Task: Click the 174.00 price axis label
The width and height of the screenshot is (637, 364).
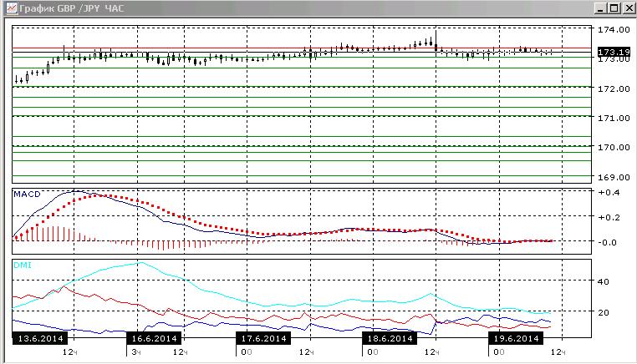Action: [x=614, y=29]
